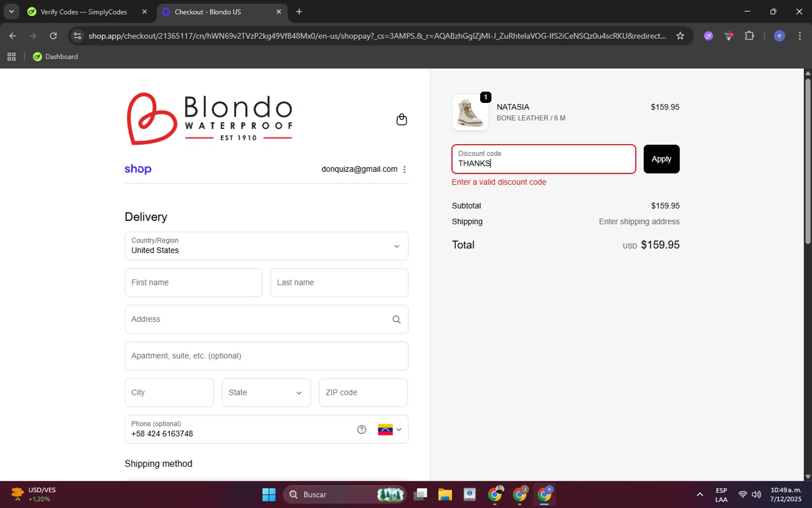Close the Verify Codes tab
The width and height of the screenshot is (812, 508).
pyautogui.click(x=145, y=11)
